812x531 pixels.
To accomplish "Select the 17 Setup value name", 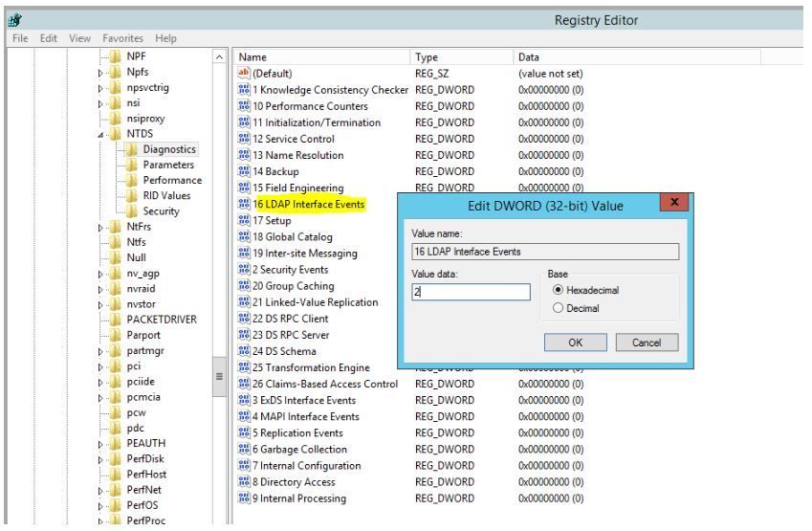I will (272, 221).
